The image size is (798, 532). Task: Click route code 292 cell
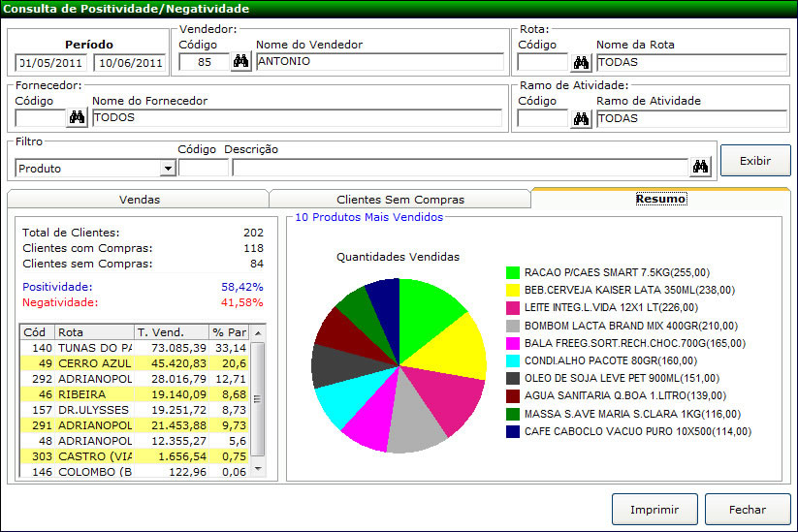[x=37, y=379]
